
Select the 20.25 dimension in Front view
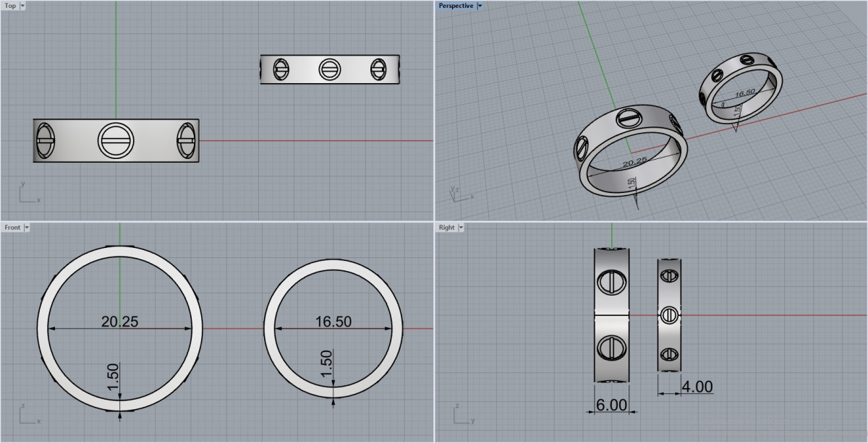click(119, 322)
